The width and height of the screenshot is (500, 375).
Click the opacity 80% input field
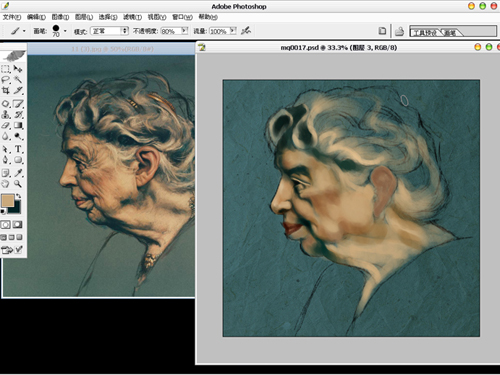pyautogui.click(x=171, y=31)
